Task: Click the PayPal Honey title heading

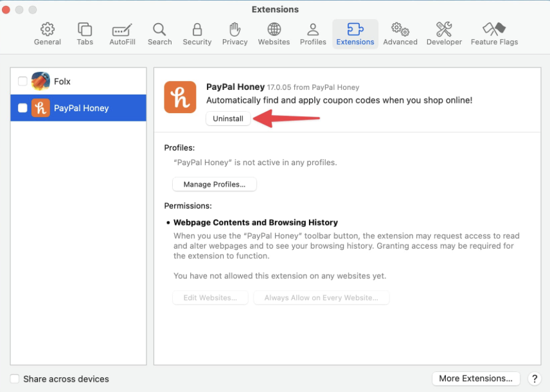Action: click(235, 87)
